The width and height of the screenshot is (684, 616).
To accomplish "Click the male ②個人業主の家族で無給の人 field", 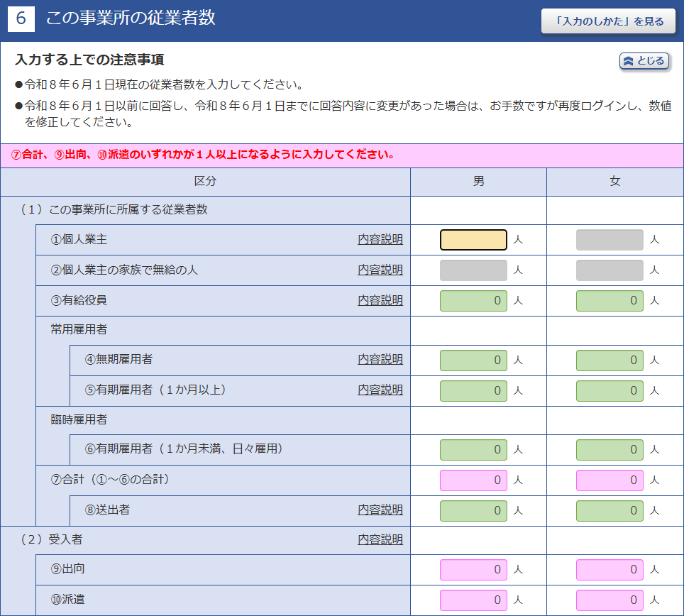I will (x=473, y=270).
